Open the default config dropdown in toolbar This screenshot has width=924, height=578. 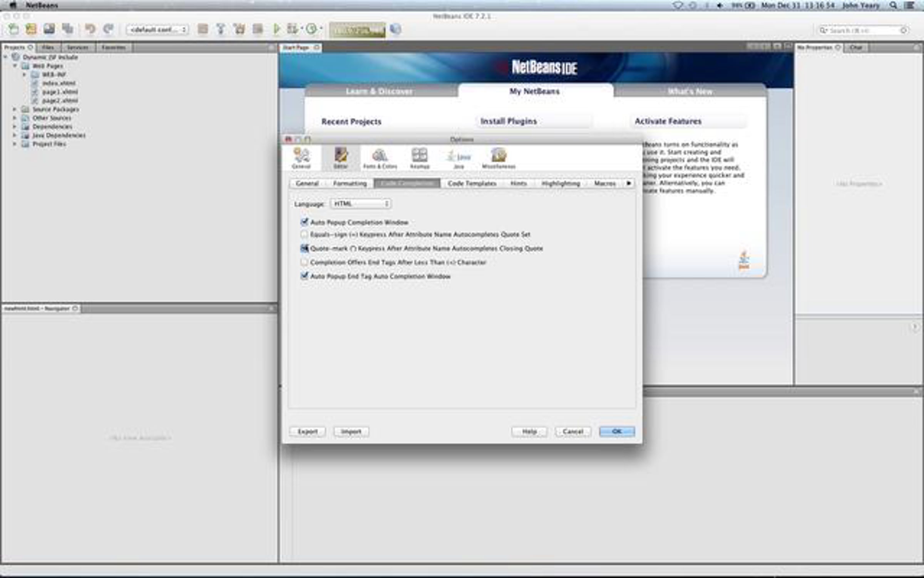(x=157, y=29)
